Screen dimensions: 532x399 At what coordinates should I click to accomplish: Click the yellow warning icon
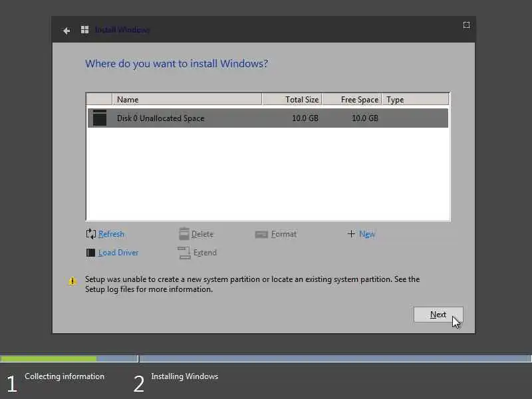click(72, 281)
